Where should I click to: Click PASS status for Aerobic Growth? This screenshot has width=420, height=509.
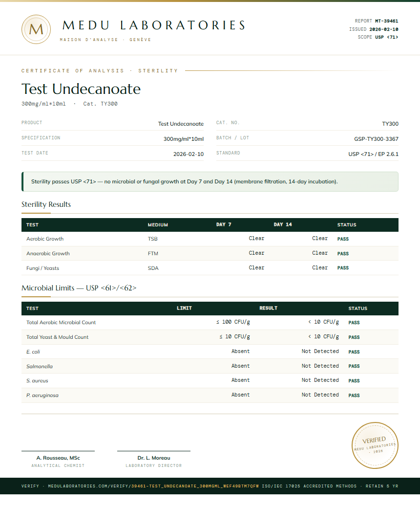click(x=343, y=239)
